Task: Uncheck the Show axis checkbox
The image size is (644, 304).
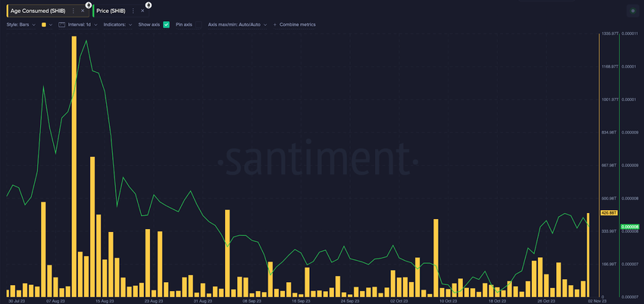Action: click(167, 25)
